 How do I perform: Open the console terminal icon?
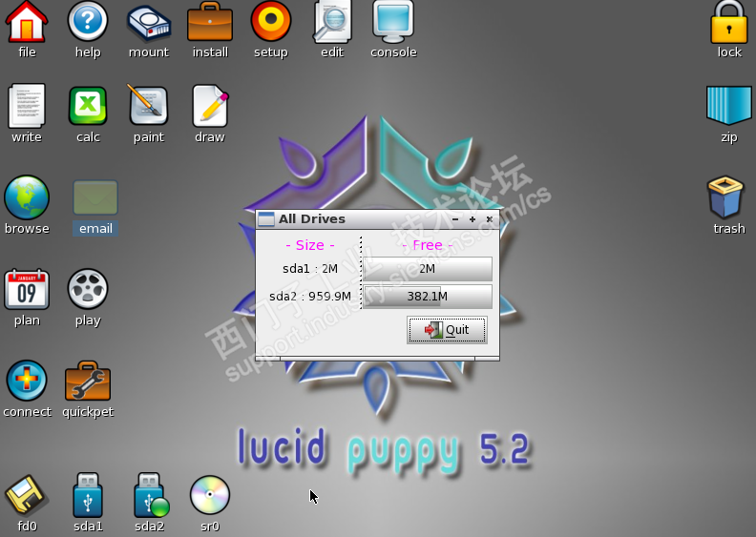393,22
